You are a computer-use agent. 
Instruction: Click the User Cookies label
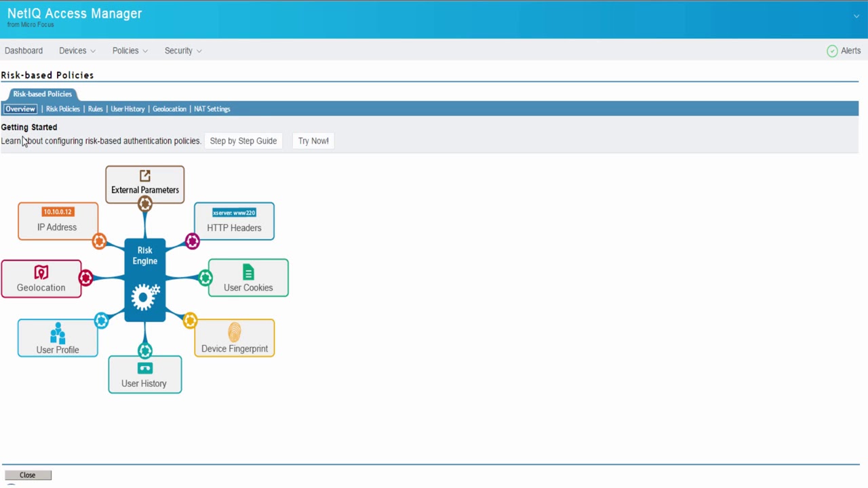point(248,287)
